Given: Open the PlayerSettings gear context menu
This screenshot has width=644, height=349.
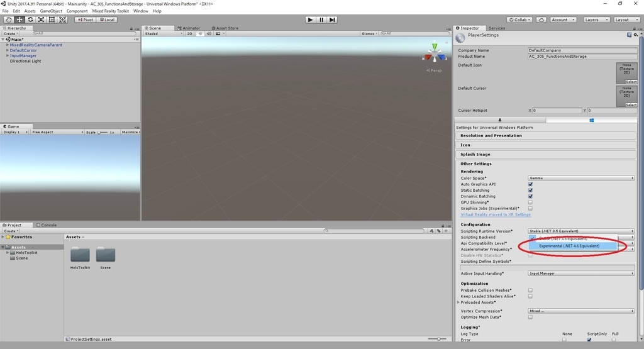Looking at the screenshot, I should [635, 35].
